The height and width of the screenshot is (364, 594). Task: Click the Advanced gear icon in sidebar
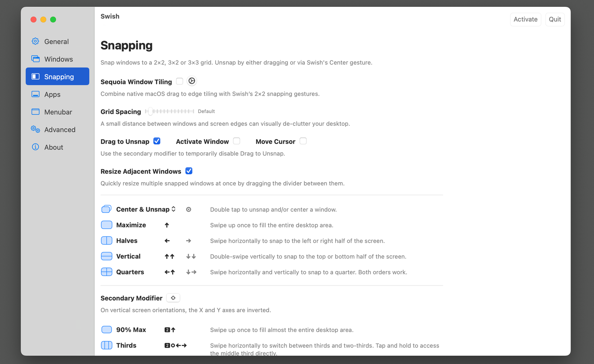[x=35, y=129]
